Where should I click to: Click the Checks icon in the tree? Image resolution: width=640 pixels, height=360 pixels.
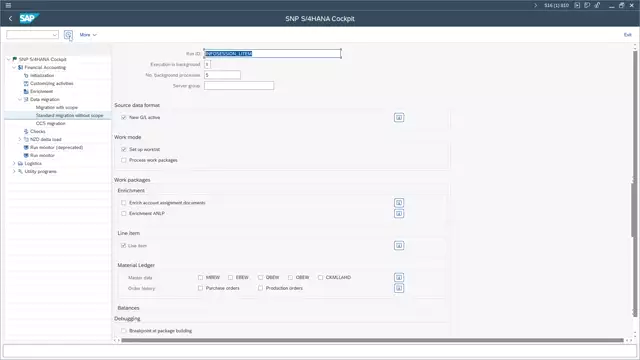coord(26,131)
